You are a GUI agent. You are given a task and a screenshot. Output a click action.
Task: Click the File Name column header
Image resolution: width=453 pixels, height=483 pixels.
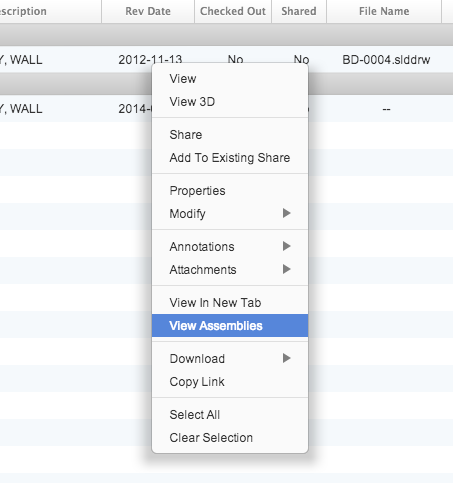click(x=384, y=11)
